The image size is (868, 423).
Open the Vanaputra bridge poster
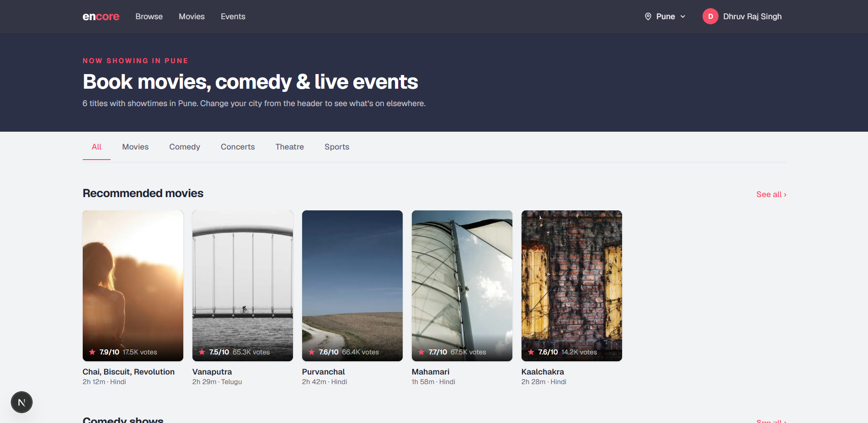point(243,286)
